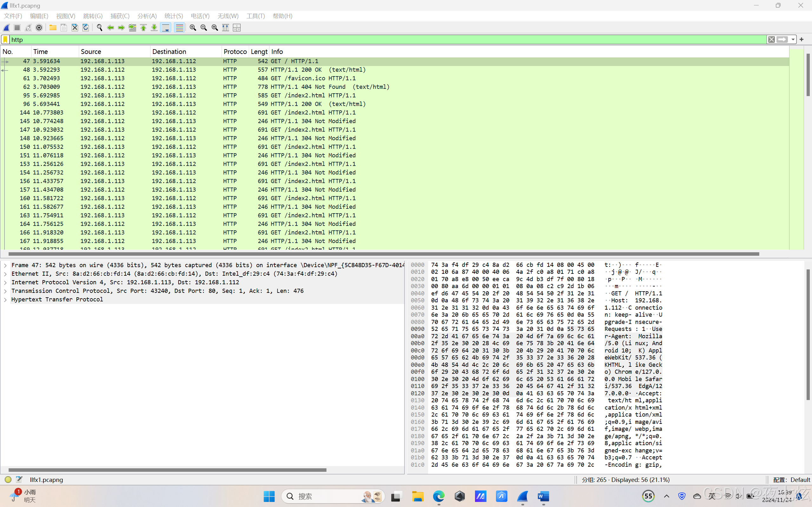Zoom in on the packet list text

tap(193, 28)
